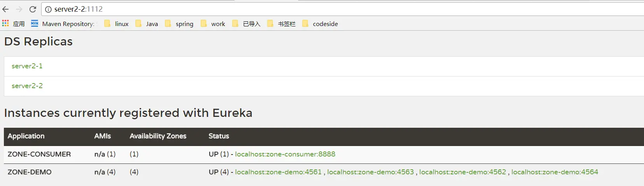Open localhost:zone-demo:4563 instance link

[x=371, y=172]
